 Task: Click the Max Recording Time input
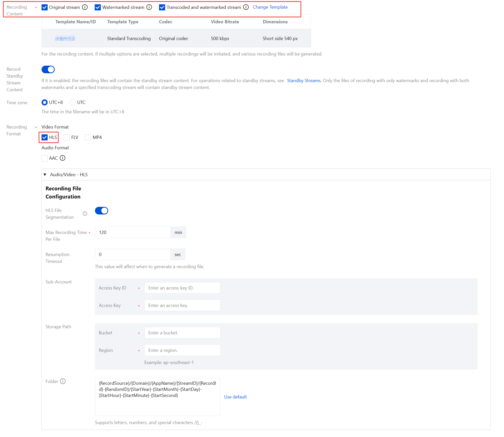(133, 232)
